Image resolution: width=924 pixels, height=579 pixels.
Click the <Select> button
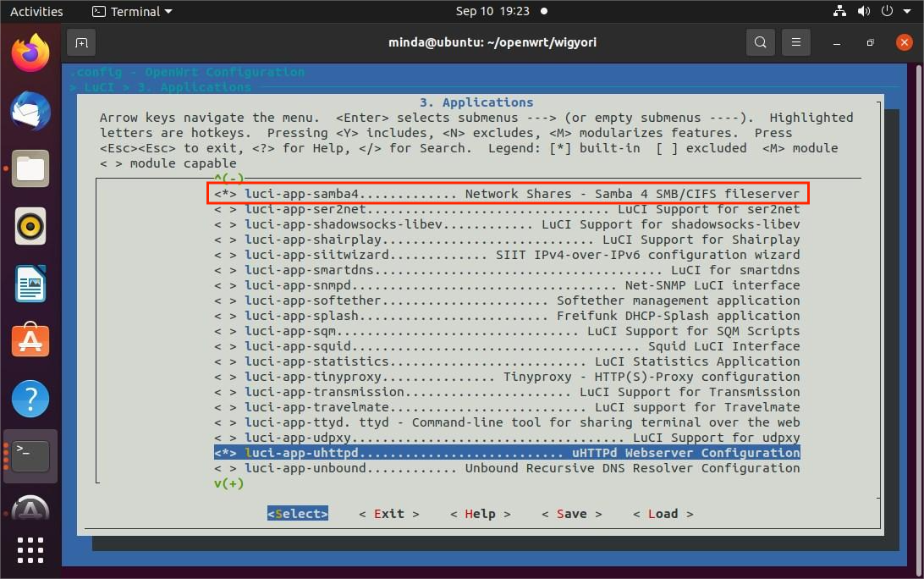coord(298,514)
